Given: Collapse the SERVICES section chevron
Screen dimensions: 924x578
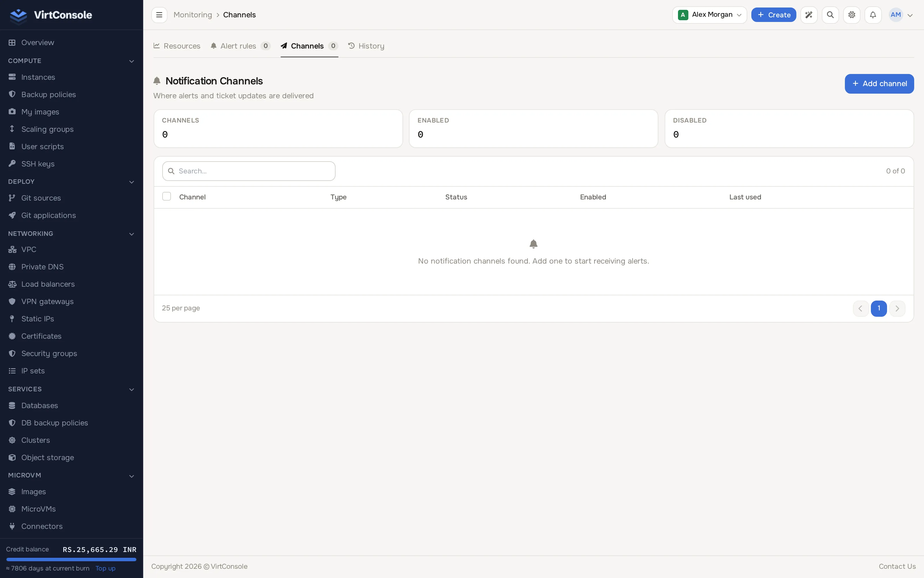Looking at the screenshot, I should (x=132, y=390).
